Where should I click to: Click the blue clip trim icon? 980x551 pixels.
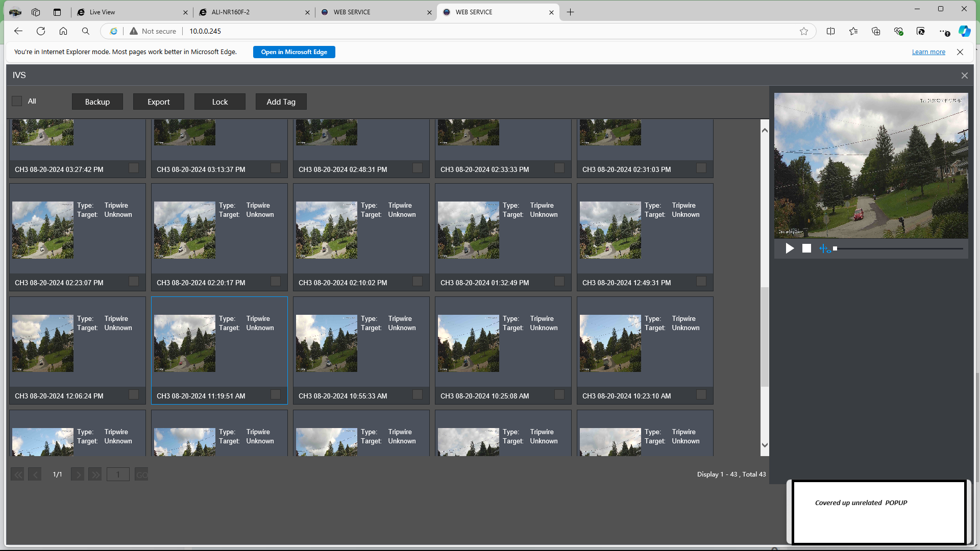824,248
